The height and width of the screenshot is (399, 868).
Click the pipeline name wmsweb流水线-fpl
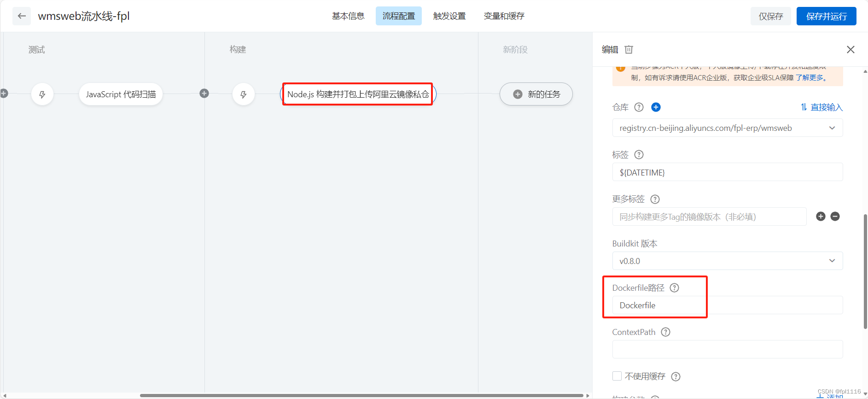84,16
